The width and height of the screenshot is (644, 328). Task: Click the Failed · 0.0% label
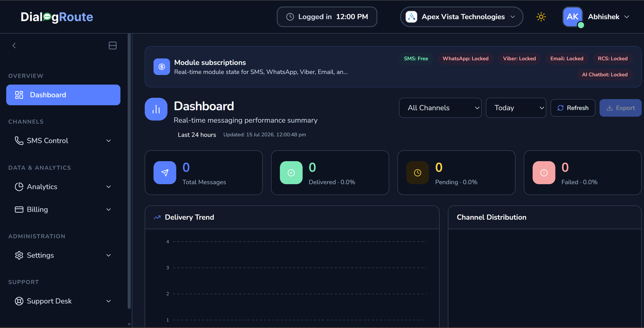(x=579, y=182)
